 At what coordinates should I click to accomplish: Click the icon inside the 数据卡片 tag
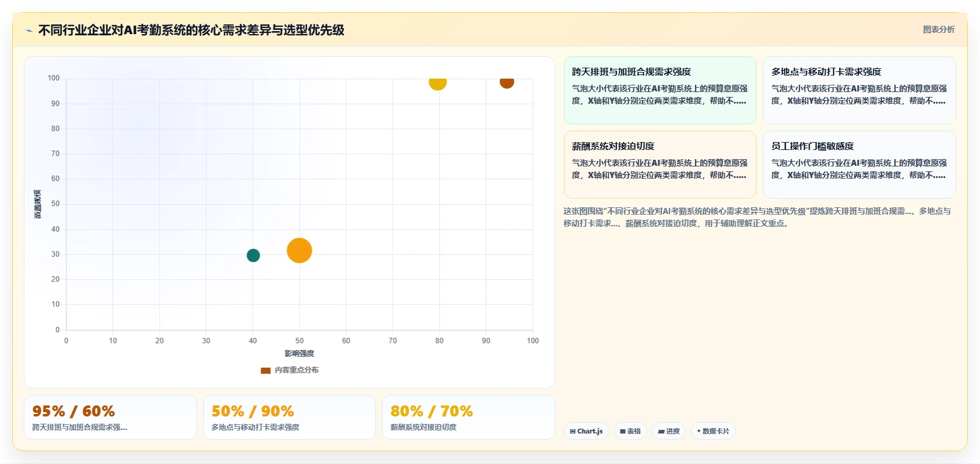699,431
